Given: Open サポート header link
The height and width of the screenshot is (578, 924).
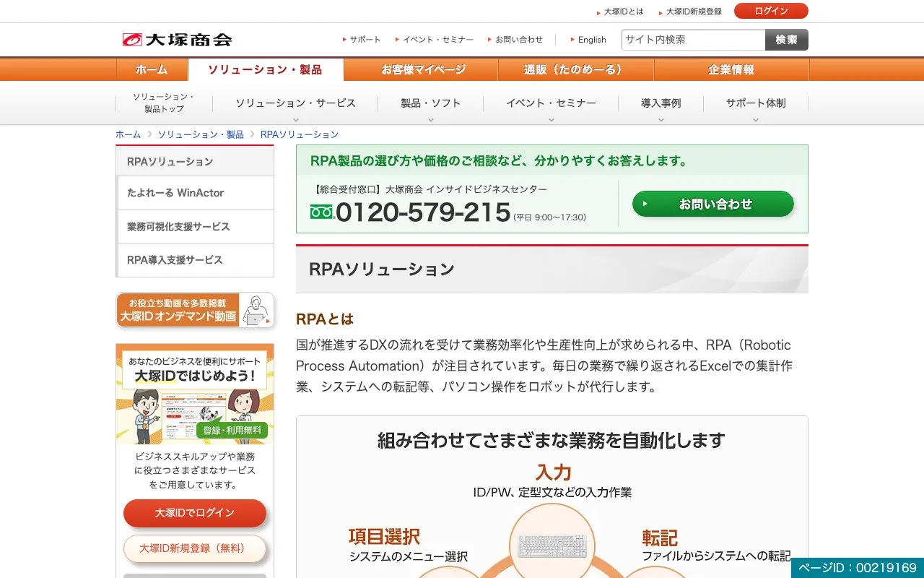Looking at the screenshot, I should coord(365,40).
